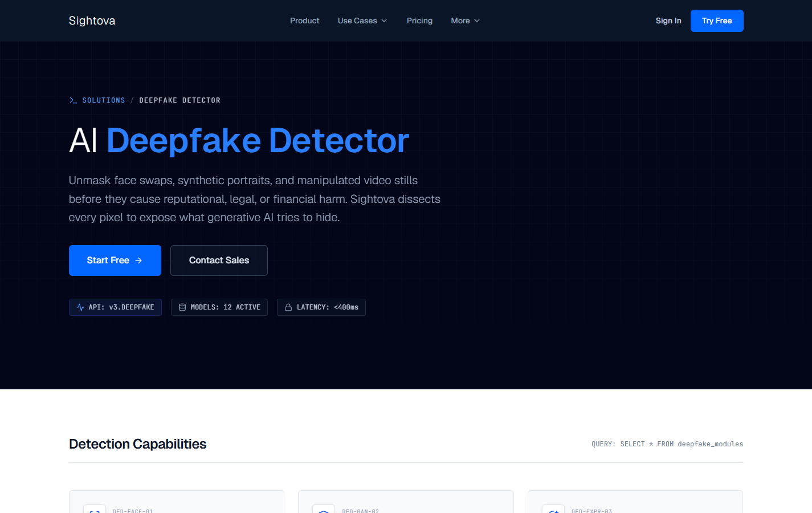Click the Sign In link
Viewport: 812px width, 513px height.
pos(668,21)
